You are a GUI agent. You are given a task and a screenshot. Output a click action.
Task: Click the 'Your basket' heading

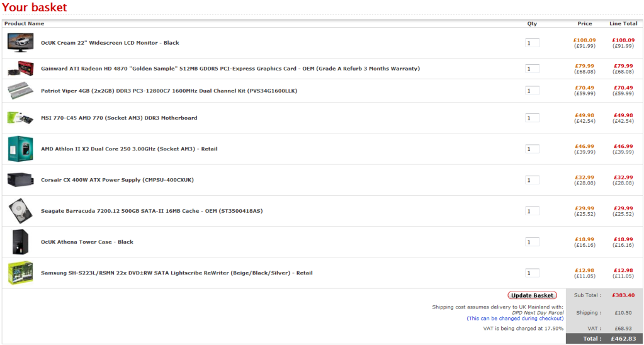point(35,8)
